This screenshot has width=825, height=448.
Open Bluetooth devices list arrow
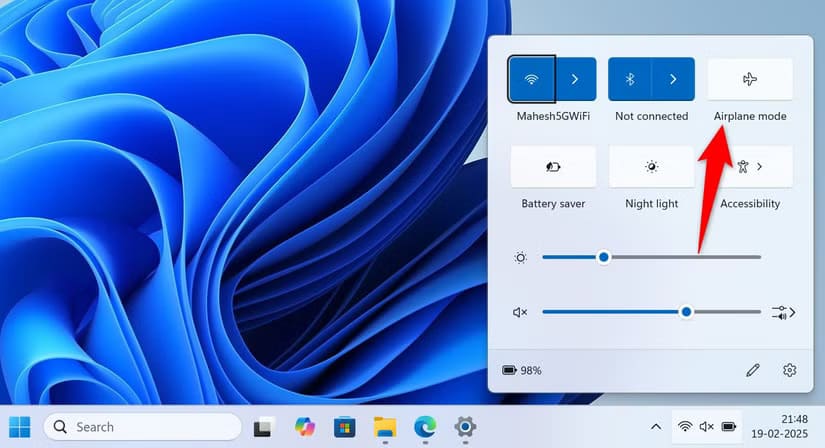(x=673, y=79)
